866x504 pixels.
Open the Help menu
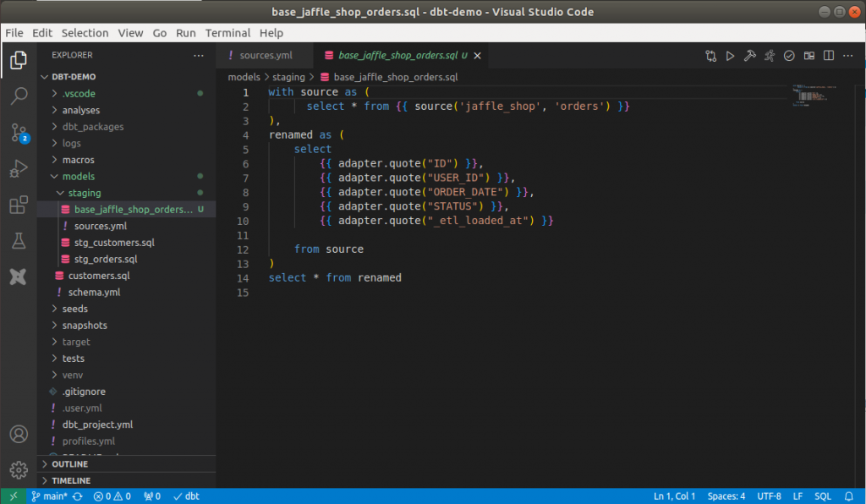tap(271, 33)
